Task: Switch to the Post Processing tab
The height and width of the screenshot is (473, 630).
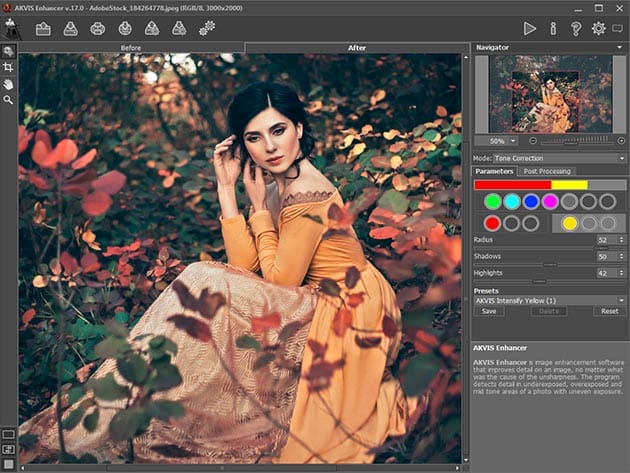Action: pyautogui.click(x=547, y=171)
